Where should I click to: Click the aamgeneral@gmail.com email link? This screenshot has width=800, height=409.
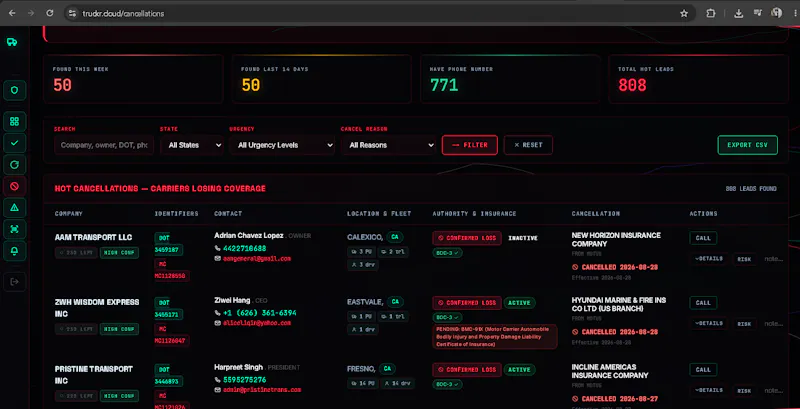(257, 259)
